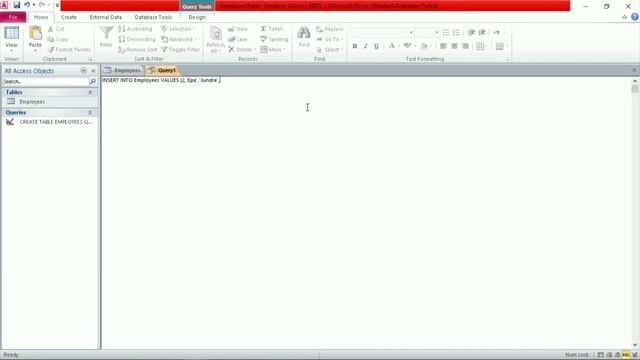Click the Undo arrow icon

pos(27,5)
